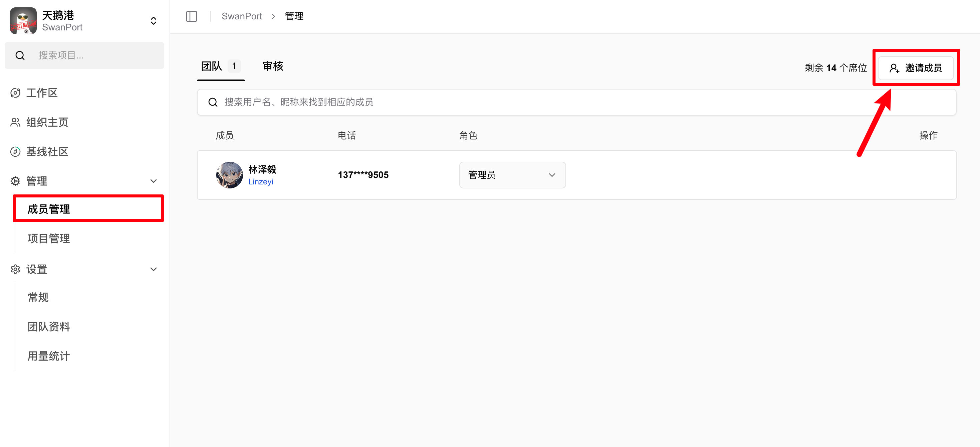Collapse the 设置 section chevron
This screenshot has width=980, height=447.
153,269
